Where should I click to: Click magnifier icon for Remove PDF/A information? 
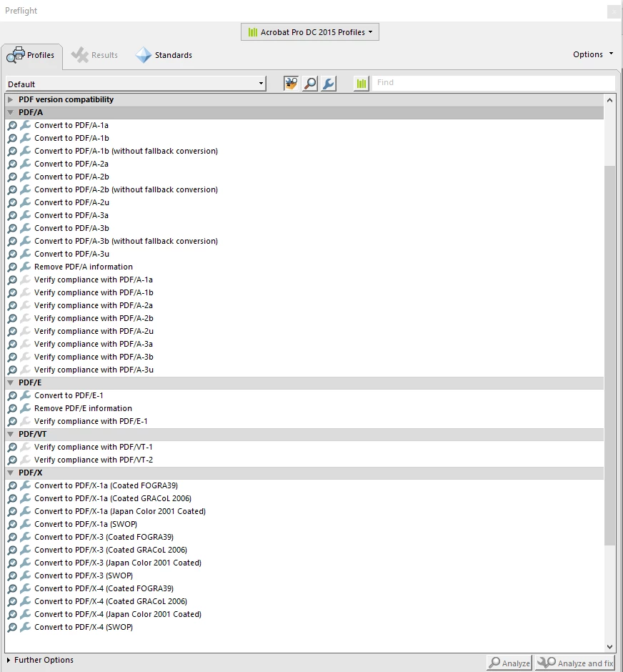(x=12, y=267)
